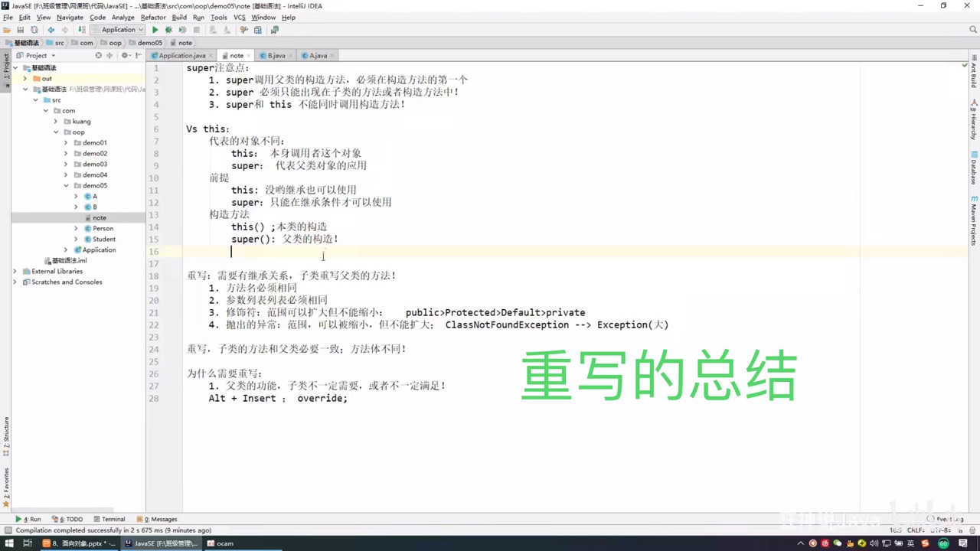
Task: Open the Application run configurations dropdown
Action: (x=121, y=29)
